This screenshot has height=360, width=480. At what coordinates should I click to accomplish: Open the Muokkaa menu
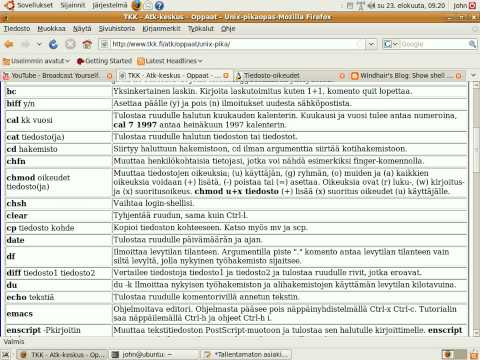click(51, 29)
